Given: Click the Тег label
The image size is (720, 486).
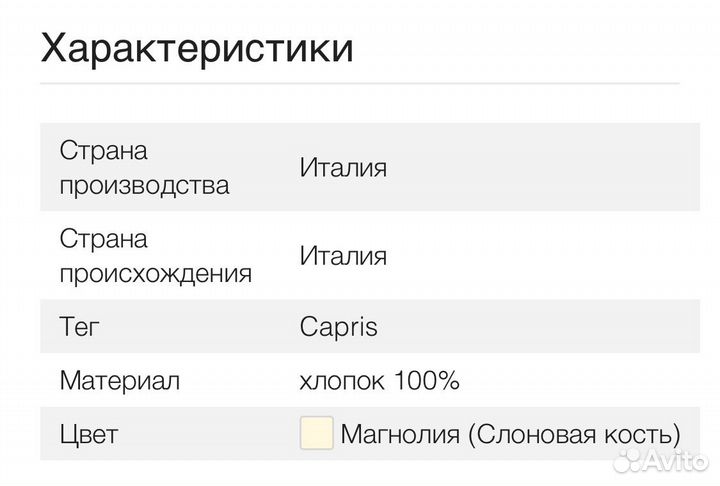Looking at the screenshot, I should tap(80, 327).
